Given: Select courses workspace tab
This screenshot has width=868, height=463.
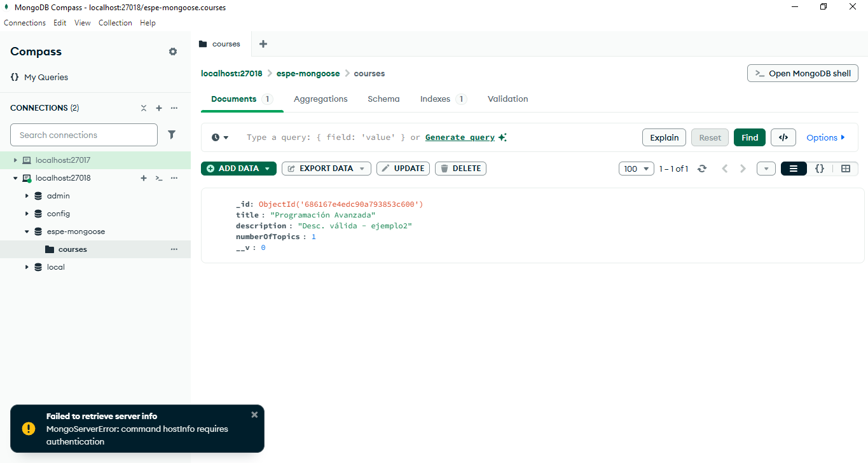Looking at the screenshot, I should (x=220, y=44).
